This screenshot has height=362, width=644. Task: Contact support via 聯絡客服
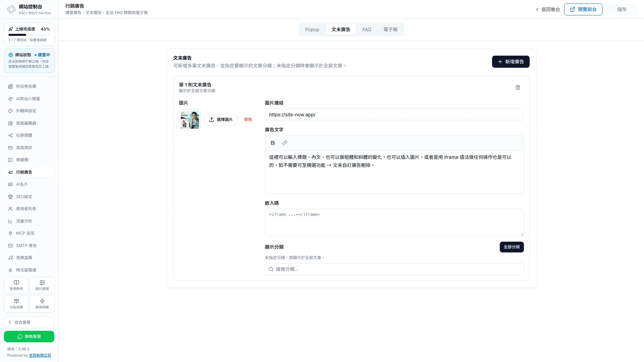tap(29, 337)
